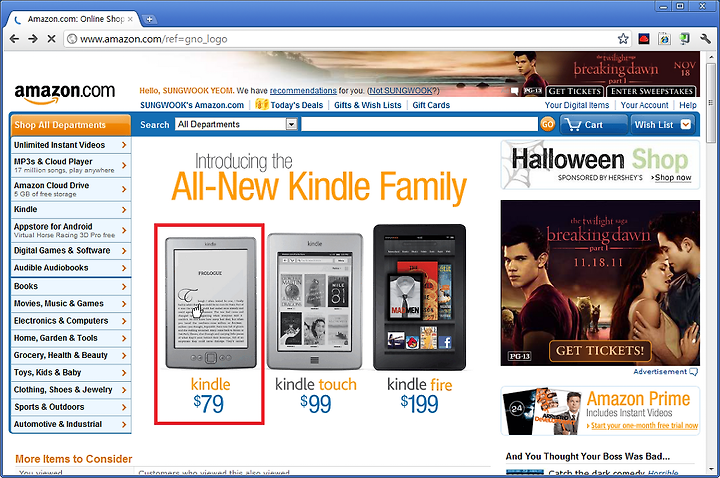Click the browser forward arrow

point(33,39)
